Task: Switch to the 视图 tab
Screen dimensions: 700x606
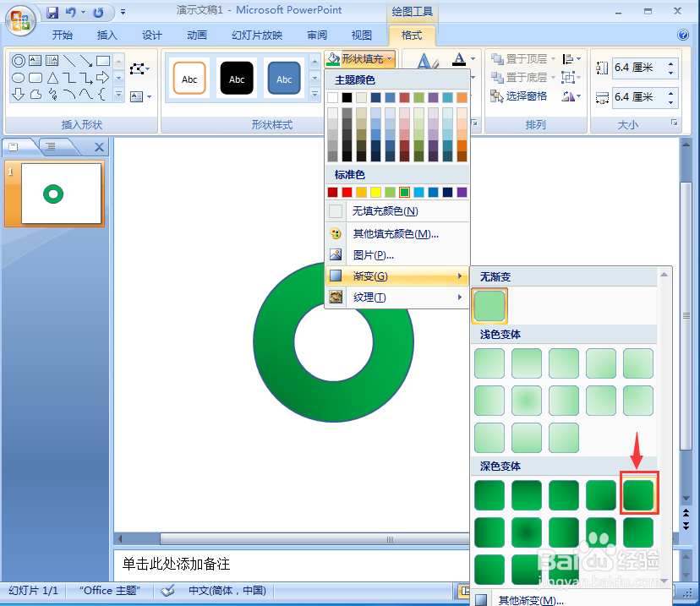Action: coord(362,35)
